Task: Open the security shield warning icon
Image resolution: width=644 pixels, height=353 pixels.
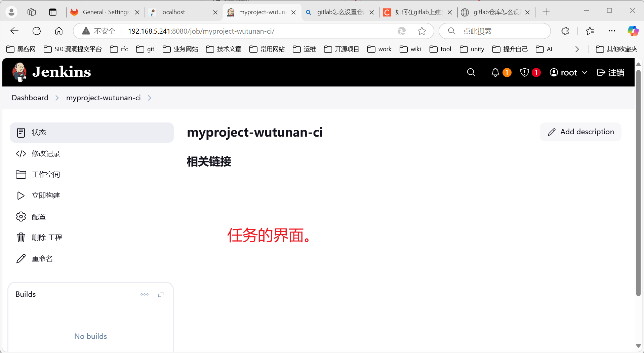Action: pyautogui.click(x=525, y=72)
